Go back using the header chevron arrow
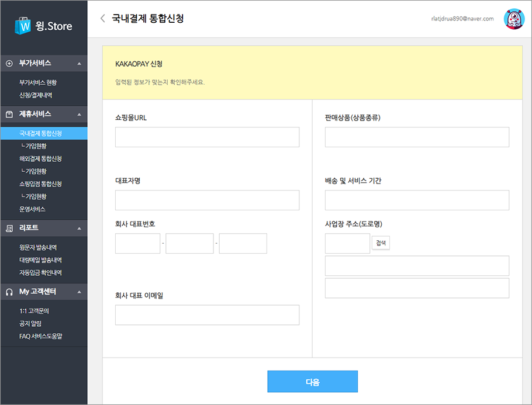532x405 pixels. (x=103, y=18)
